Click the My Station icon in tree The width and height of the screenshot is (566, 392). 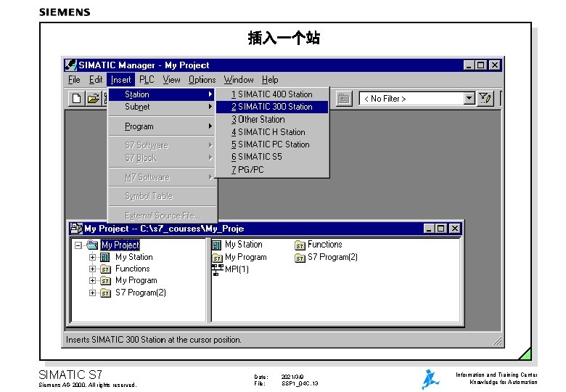click(x=105, y=257)
